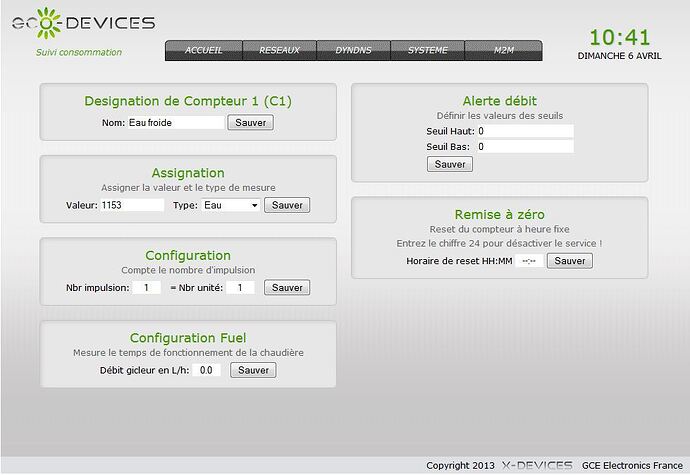Save the Alerte débit thresholds
Image resolution: width=690 pixels, height=475 pixels.
point(449,164)
